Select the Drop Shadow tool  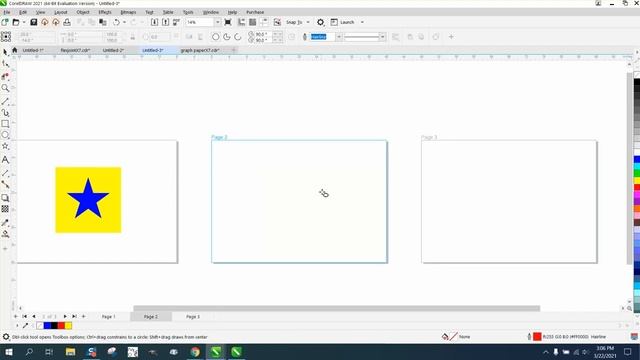pyautogui.click(x=5, y=198)
